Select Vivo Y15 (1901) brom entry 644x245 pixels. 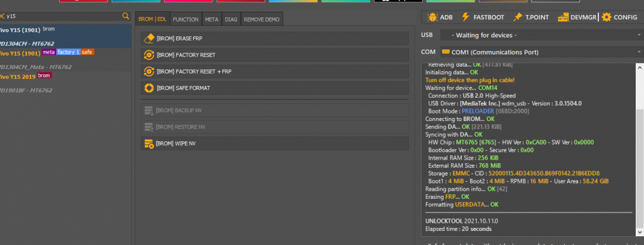coord(66,36)
